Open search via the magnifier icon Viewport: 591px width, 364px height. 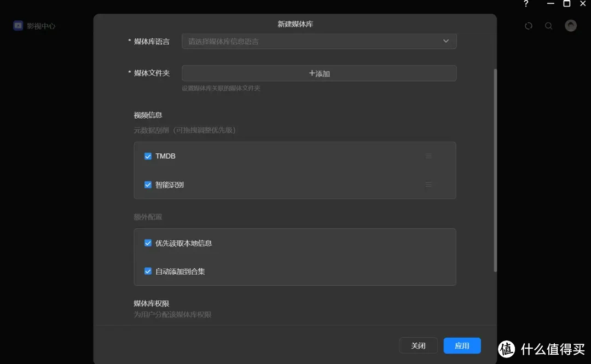pyautogui.click(x=548, y=25)
